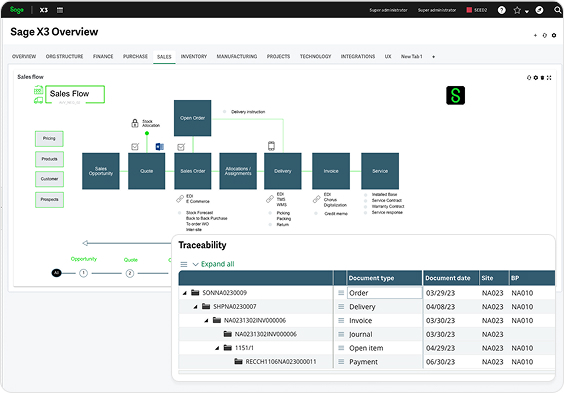Click the link icon under Sales Order
The image size is (564, 393).
coord(180,198)
